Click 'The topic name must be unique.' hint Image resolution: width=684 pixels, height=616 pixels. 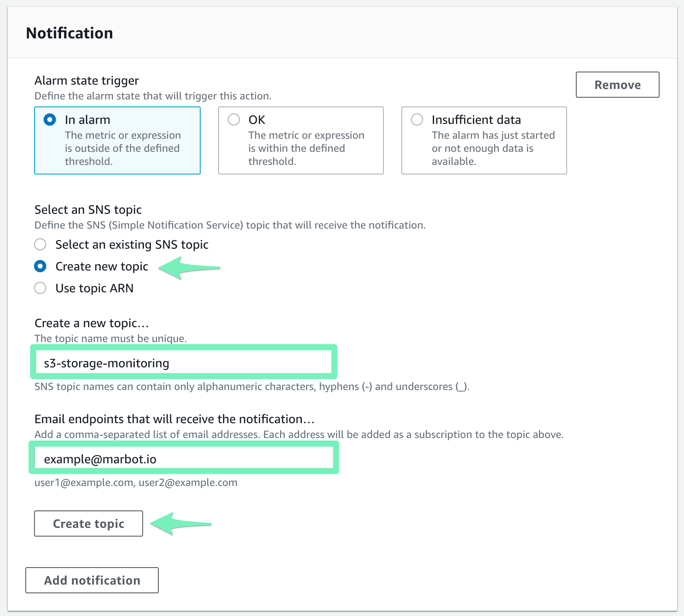111,339
